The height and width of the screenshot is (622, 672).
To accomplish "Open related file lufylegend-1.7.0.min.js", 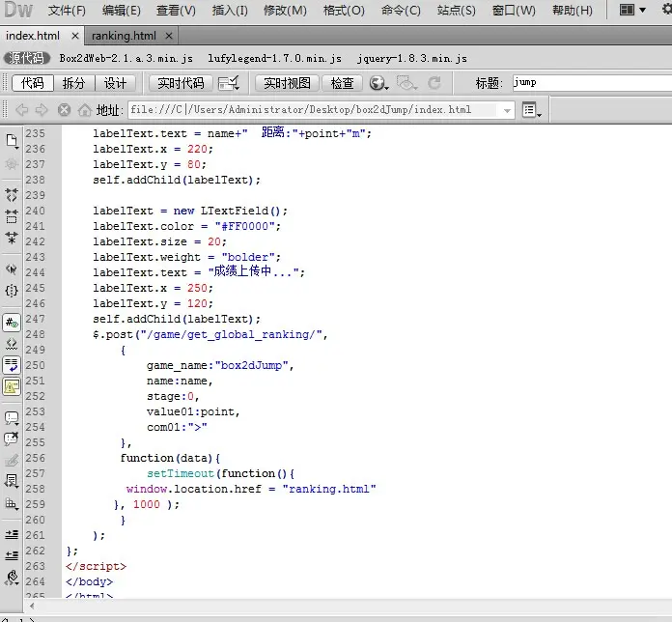I will tap(275, 58).
